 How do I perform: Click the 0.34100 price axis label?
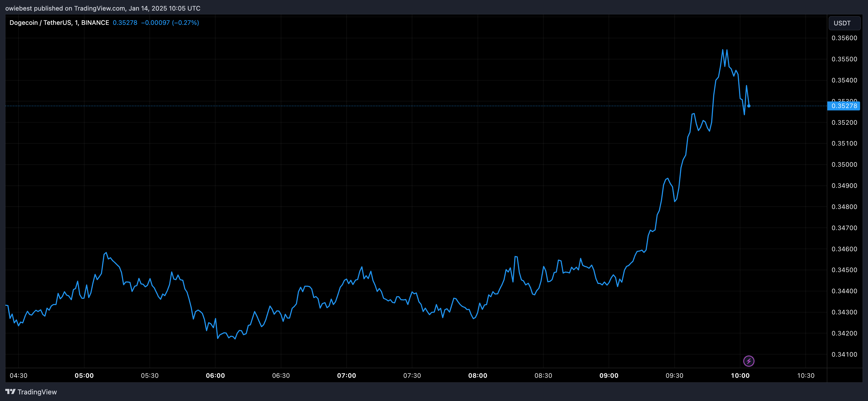pos(844,355)
